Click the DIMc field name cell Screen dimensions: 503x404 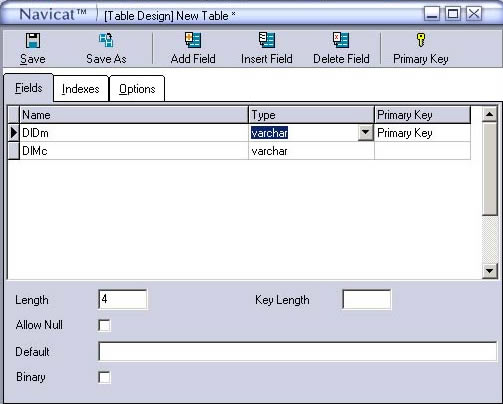pos(134,151)
